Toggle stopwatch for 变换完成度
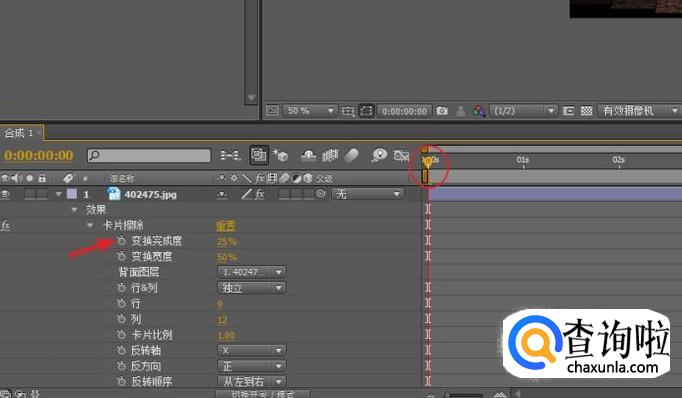 coord(121,241)
